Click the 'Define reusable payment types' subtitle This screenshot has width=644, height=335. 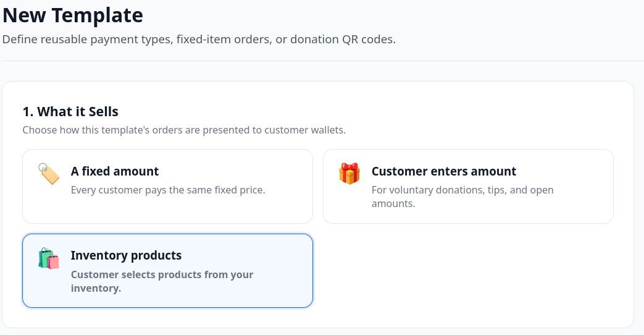pyautogui.click(x=199, y=39)
